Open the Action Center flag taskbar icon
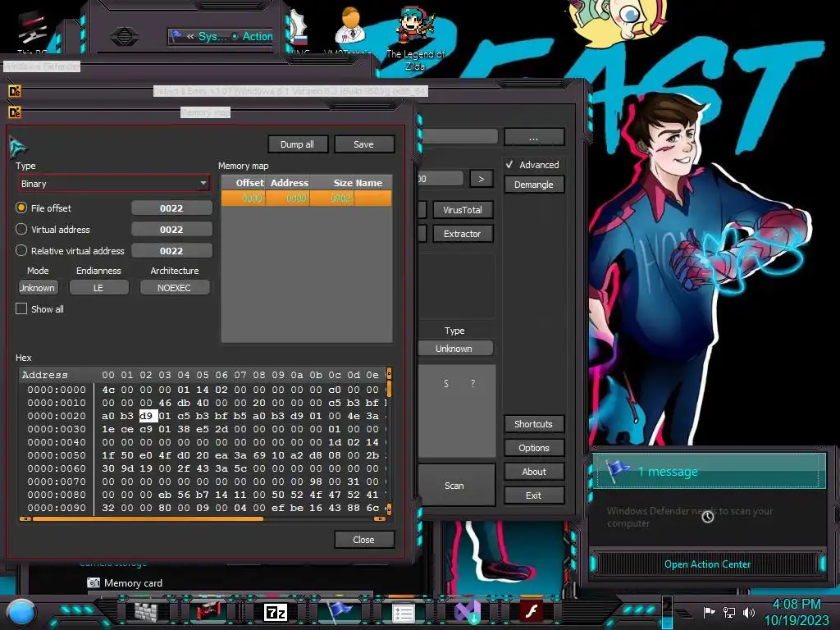840x630 pixels. click(x=339, y=611)
